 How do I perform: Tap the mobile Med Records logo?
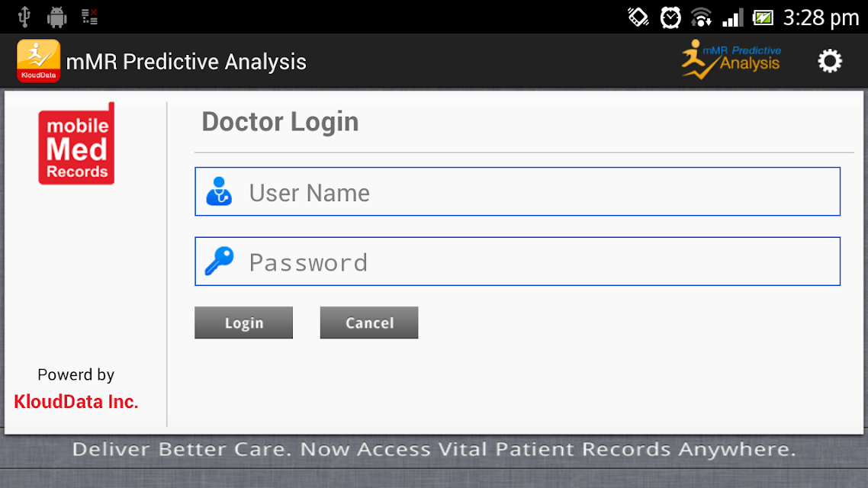(76, 143)
